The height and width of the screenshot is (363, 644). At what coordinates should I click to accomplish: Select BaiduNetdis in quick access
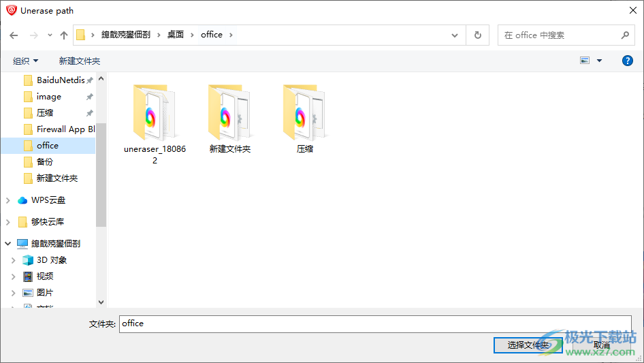(x=61, y=80)
